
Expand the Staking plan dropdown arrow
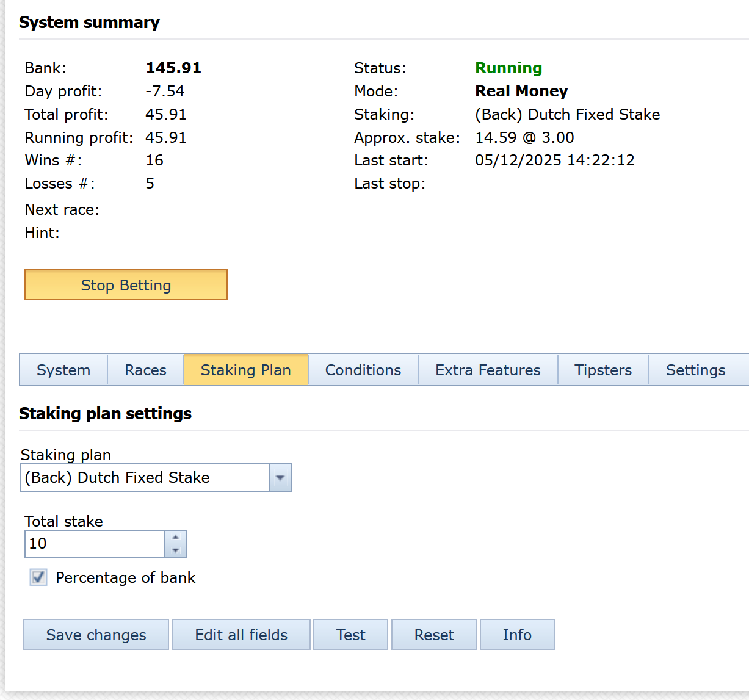point(280,478)
